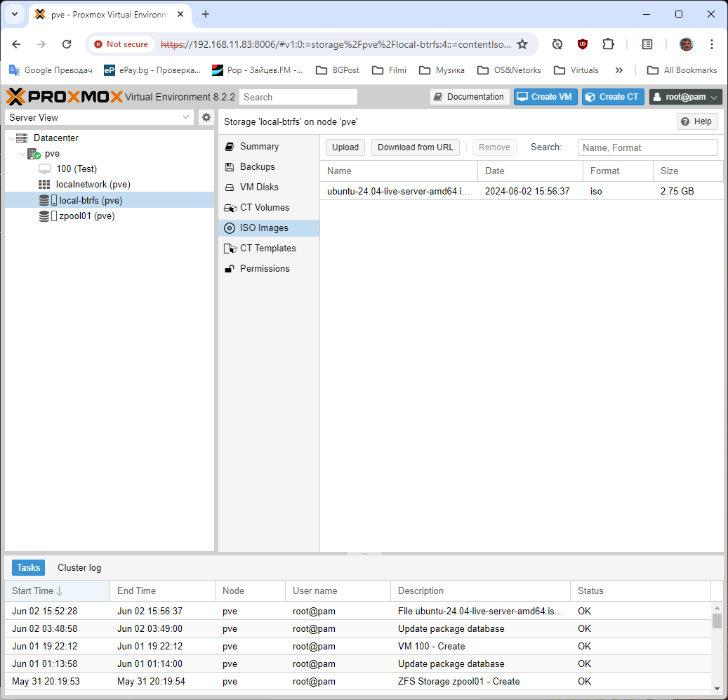Screen dimensions: 728x700
Task: Click the Name, Format search field
Action: 648,147
